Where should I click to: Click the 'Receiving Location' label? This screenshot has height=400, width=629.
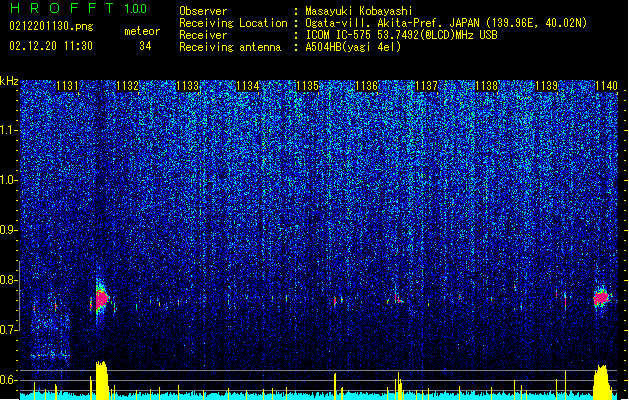pos(233,23)
